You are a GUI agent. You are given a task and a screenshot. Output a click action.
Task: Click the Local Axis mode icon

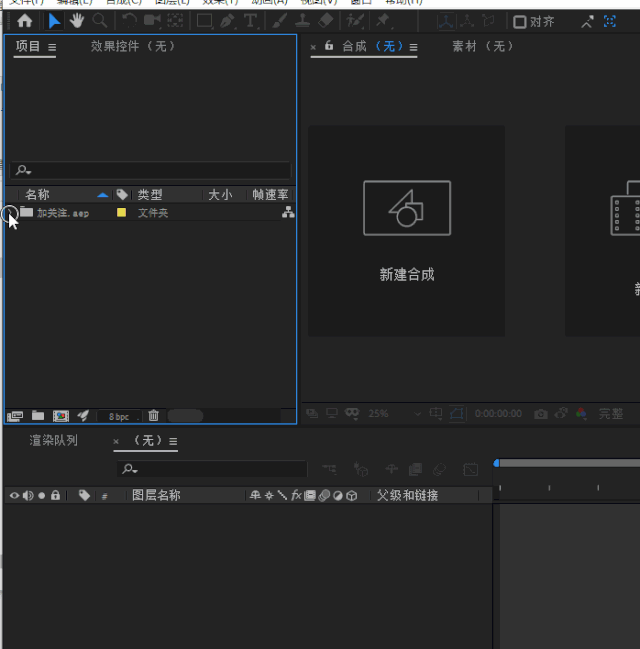pos(446,21)
